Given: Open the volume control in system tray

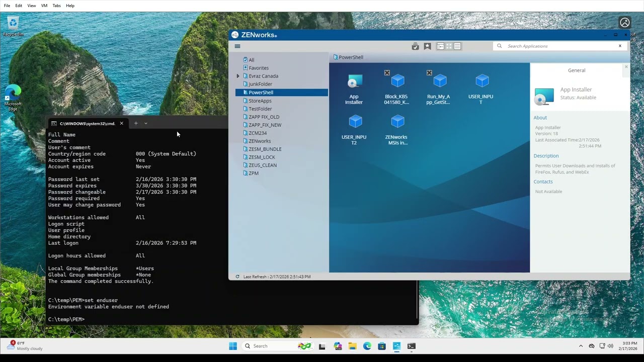Looking at the screenshot, I should (x=610, y=346).
